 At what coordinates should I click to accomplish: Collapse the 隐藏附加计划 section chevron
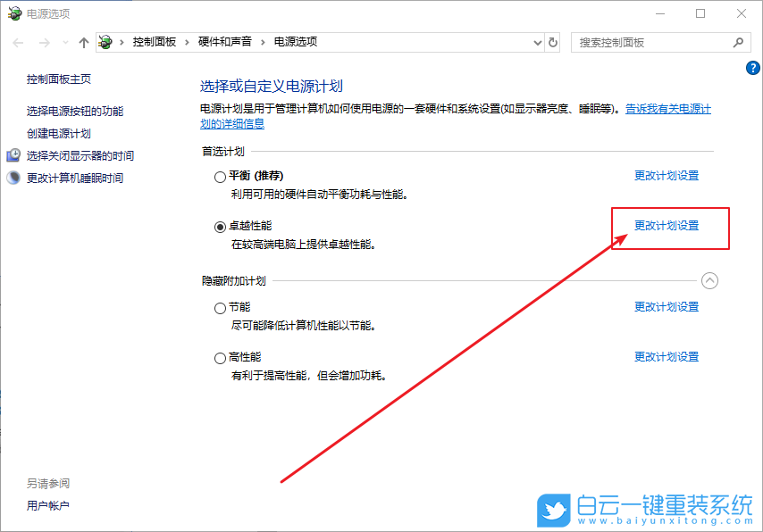pos(710,280)
